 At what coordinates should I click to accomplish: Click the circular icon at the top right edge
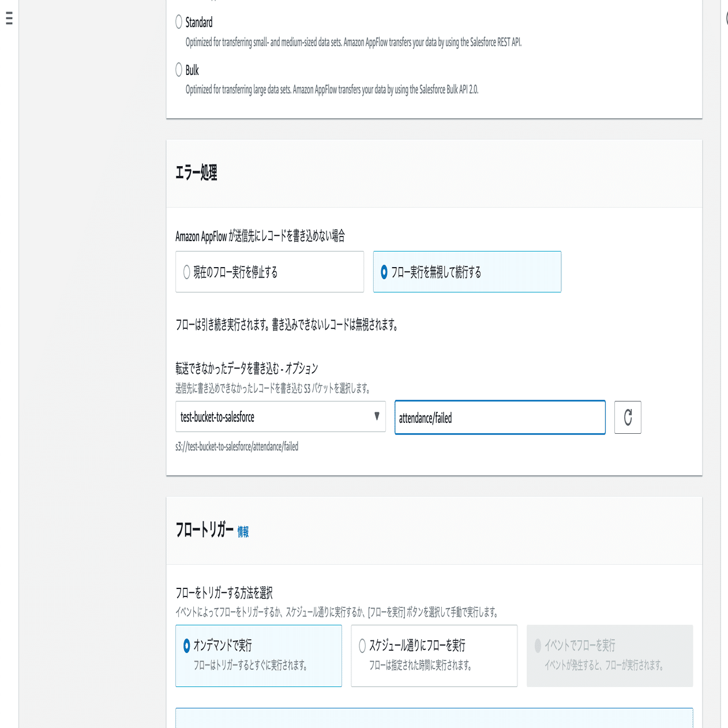coord(726,17)
